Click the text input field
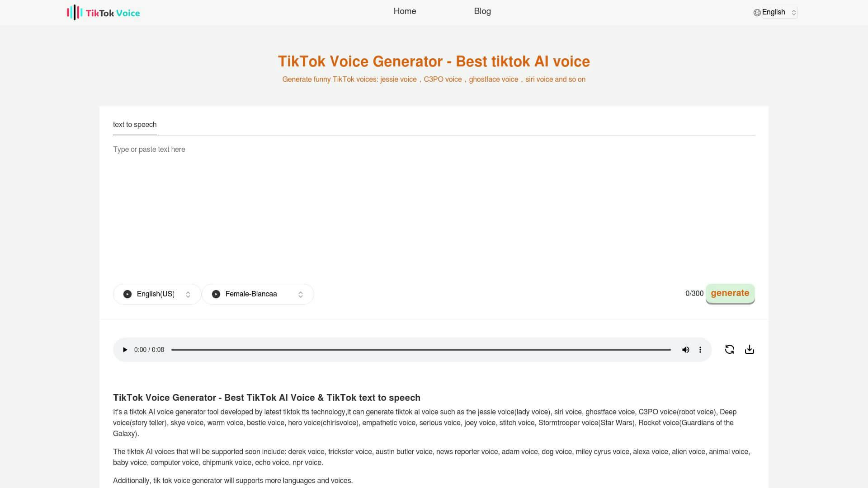Image resolution: width=868 pixels, height=488 pixels. pos(434,149)
